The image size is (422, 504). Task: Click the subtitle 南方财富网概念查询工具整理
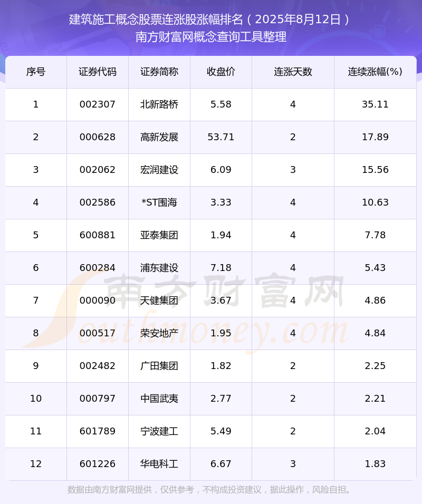tap(210, 37)
